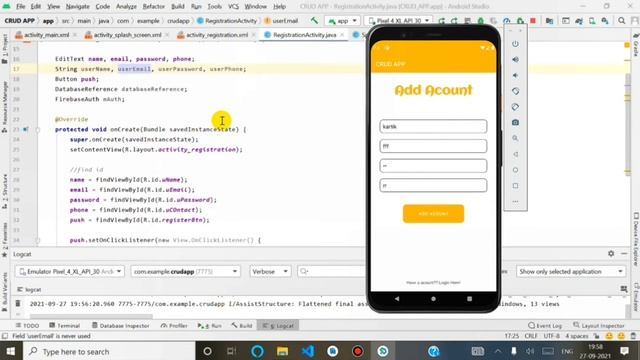Open the File menu
Viewport: 640px width, 360px height.
point(20,7)
